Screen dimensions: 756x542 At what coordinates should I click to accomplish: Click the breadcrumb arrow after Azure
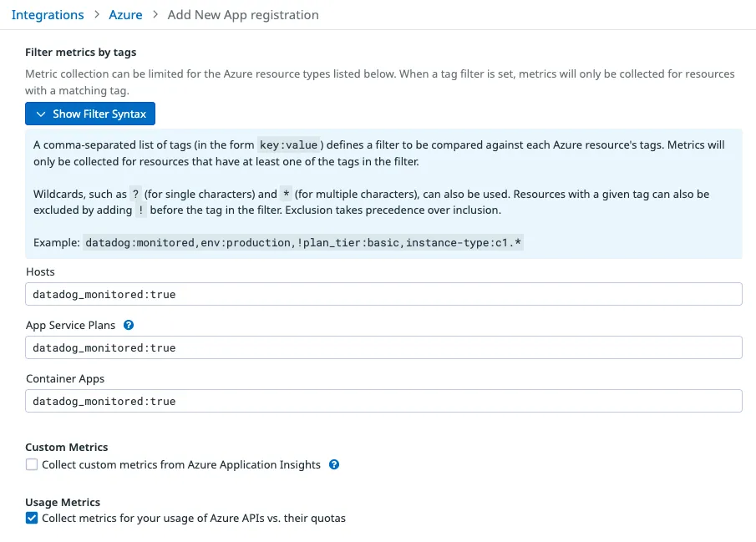[155, 15]
